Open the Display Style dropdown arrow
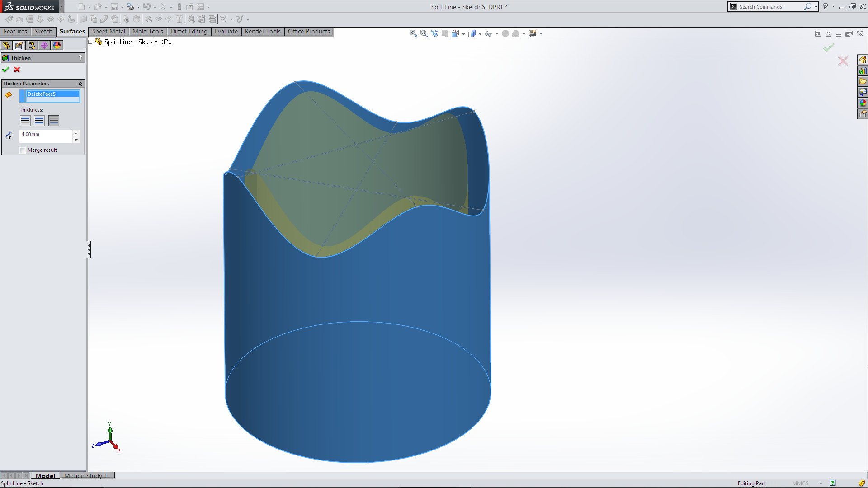 pos(480,34)
